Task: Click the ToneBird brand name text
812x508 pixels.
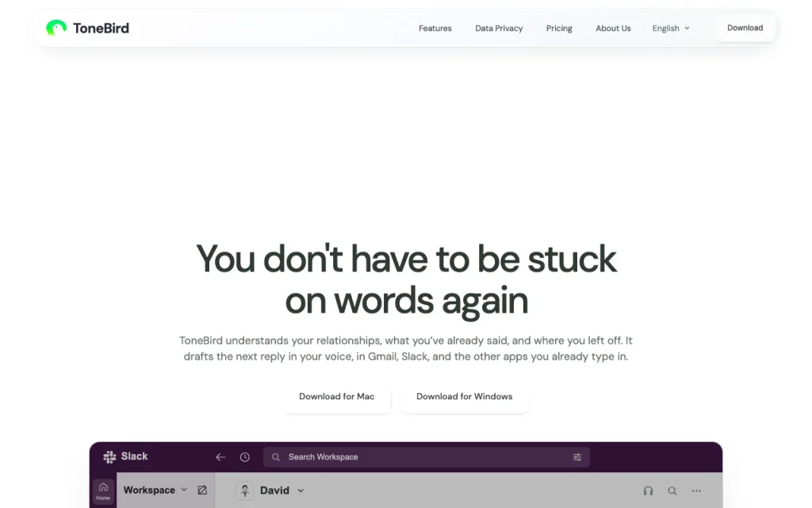Action: tap(101, 28)
